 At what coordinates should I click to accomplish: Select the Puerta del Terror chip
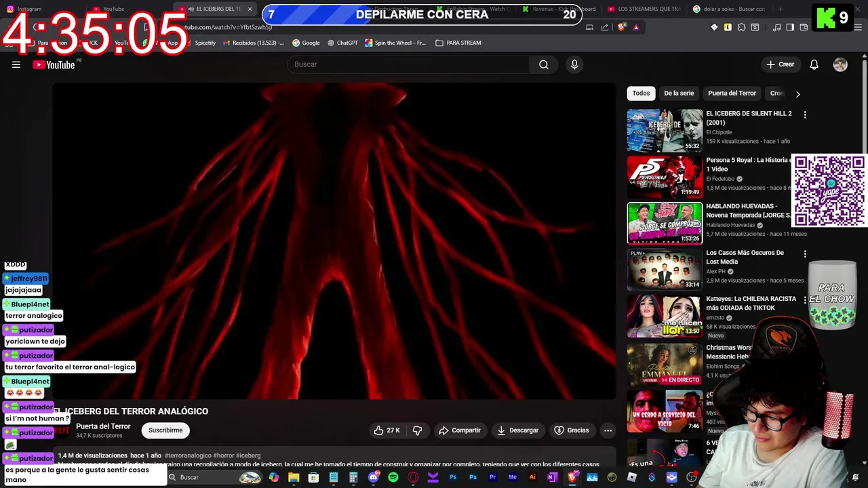click(x=732, y=94)
